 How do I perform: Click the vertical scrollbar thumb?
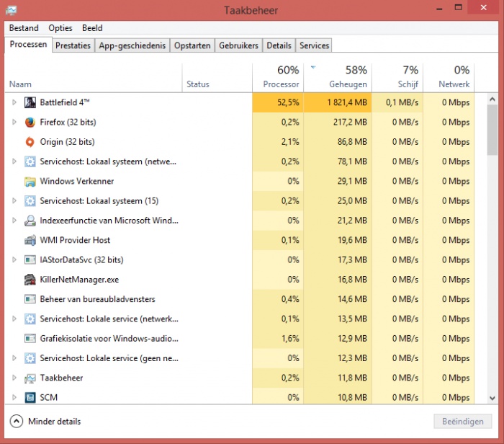click(x=492, y=130)
